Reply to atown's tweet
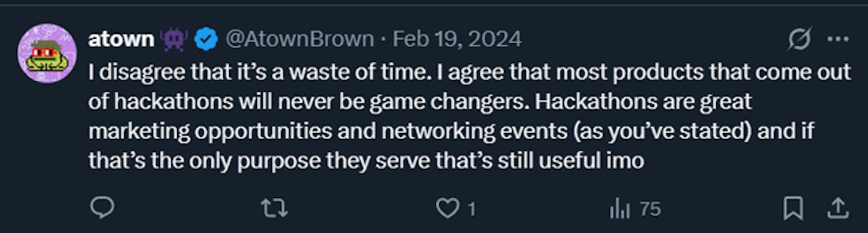Image resolution: width=868 pixels, height=233 pixels. tap(102, 208)
